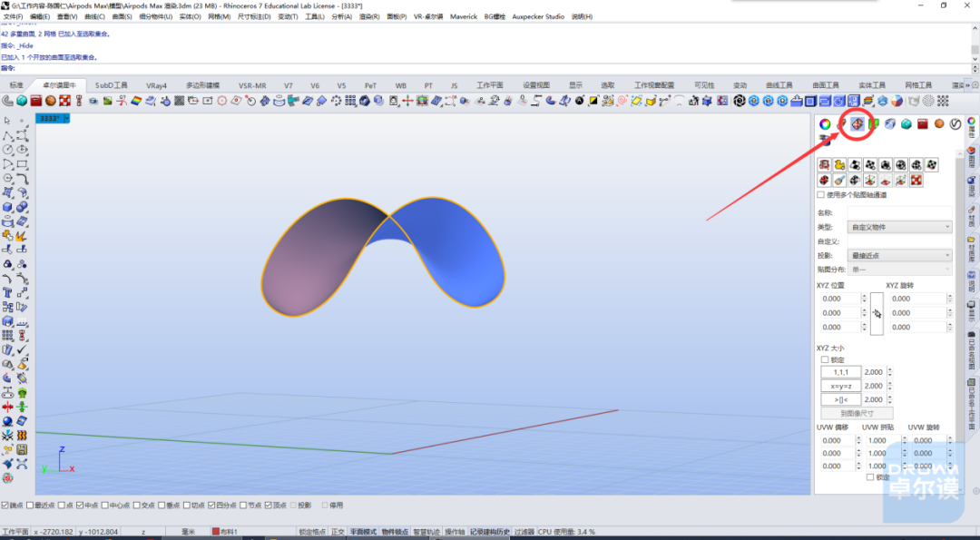Click the first XYZ 位置 value field
This screenshot has width=980, height=540.
838,299
